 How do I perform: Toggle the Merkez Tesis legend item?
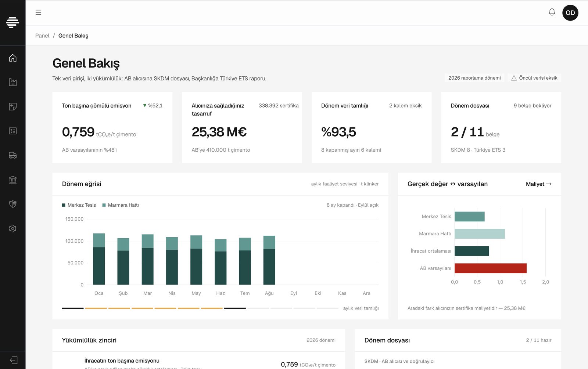pyautogui.click(x=79, y=205)
